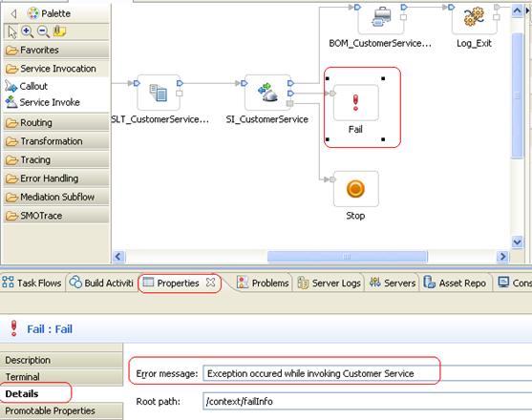Viewport: 532px width, 420px height.
Task: Expand the SMOTrace palette drawer
Action: point(56,216)
